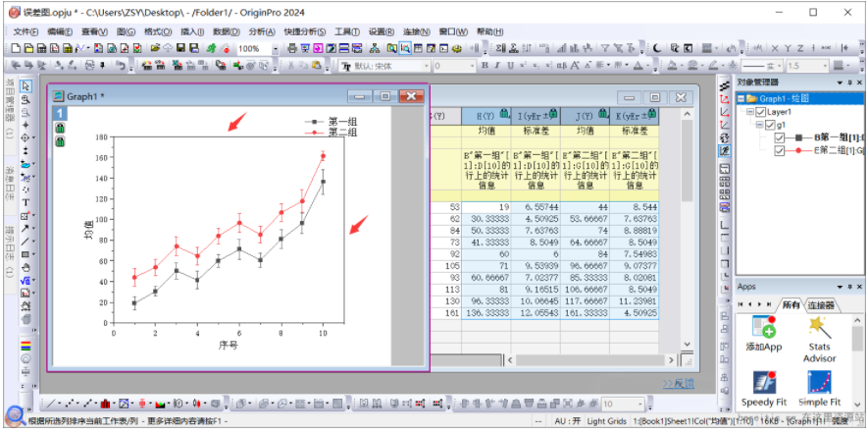Click the Bold formatting button
This screenshot has height=433, width=868.
(x=485, y=66)
